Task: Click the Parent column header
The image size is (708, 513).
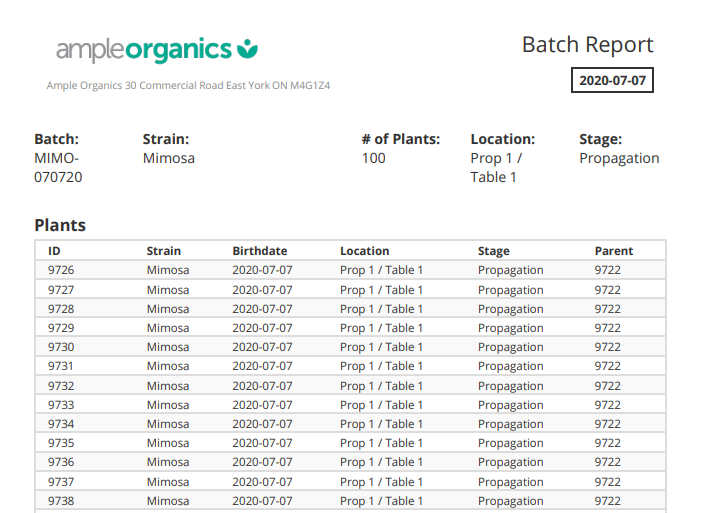Action: (x=613, y=251)
